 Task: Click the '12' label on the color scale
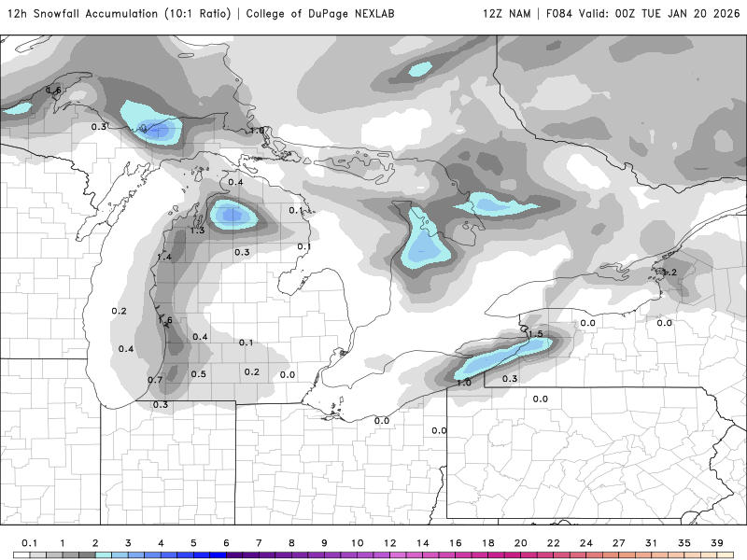(x=390, y=543)
